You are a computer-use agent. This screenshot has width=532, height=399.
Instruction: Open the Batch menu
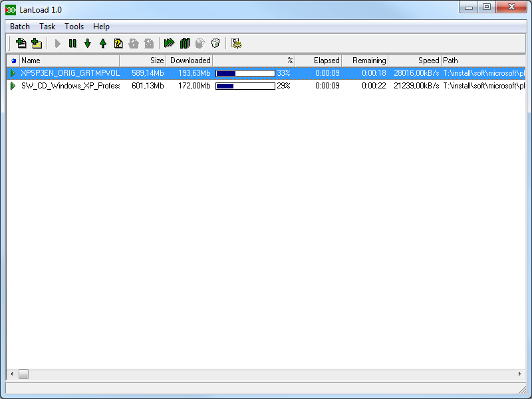pyautogui.click(x=20, y=27)
